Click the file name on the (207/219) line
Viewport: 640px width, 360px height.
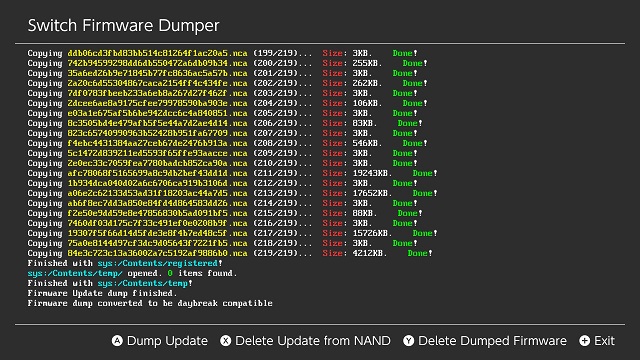click(158, 133)
